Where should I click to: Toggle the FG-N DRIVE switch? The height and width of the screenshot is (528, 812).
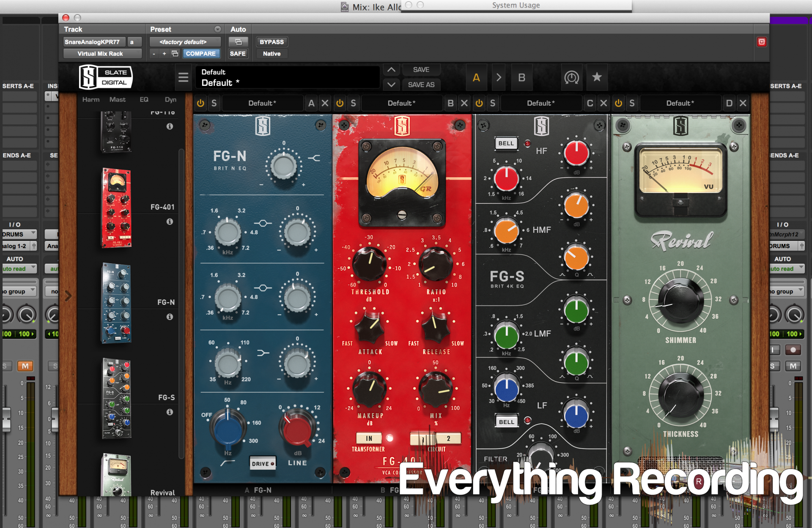tap(263, 463)
